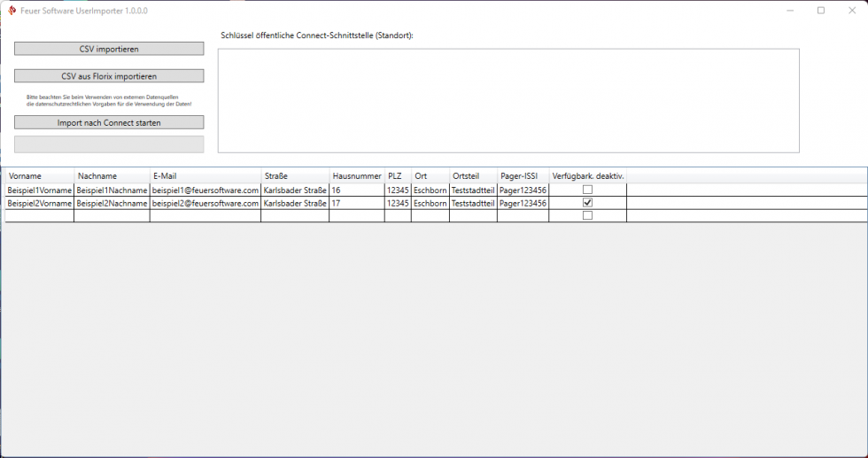The height and width of the screenshot is (458, 868).
Task: Select Teststadtteil cell in Beispiel1Vorname row
Action: pos(473,190)
